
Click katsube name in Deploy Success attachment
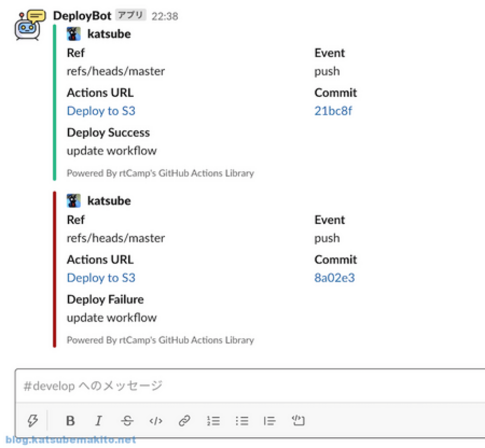tap(109, 34)
